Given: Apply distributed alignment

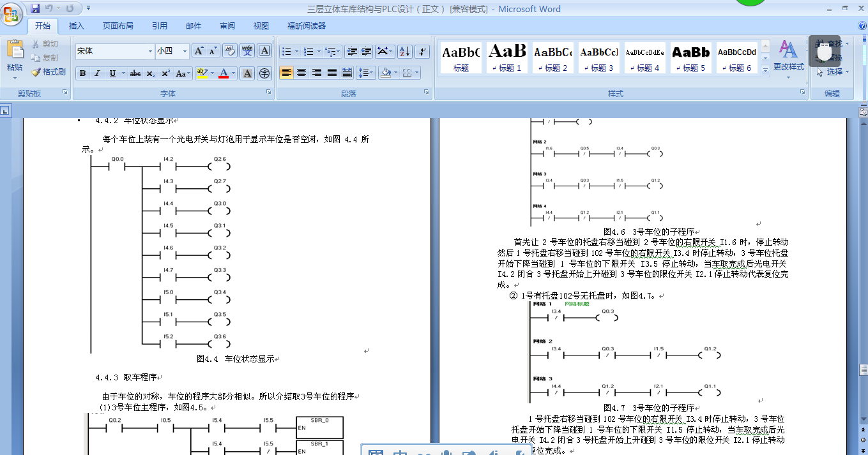Looking at the screenshot, I should [x=347, y=73].
